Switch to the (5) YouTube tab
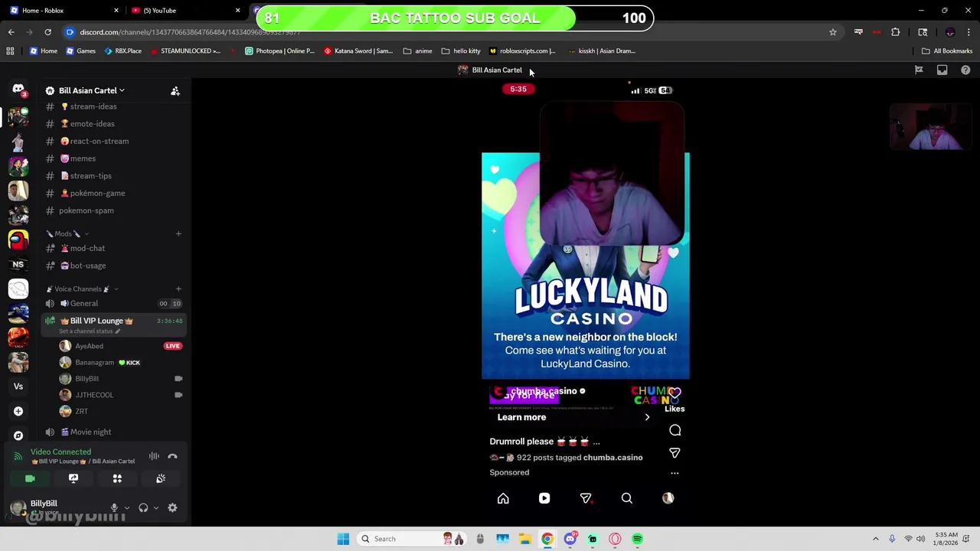 (x=185, y=10)
